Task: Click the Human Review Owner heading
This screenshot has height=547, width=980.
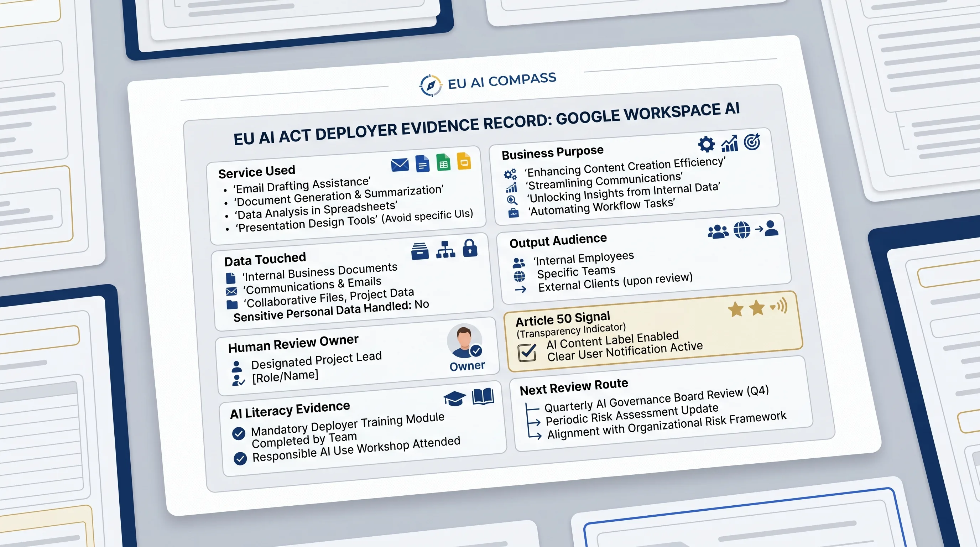Action: [x=293, y=344]
